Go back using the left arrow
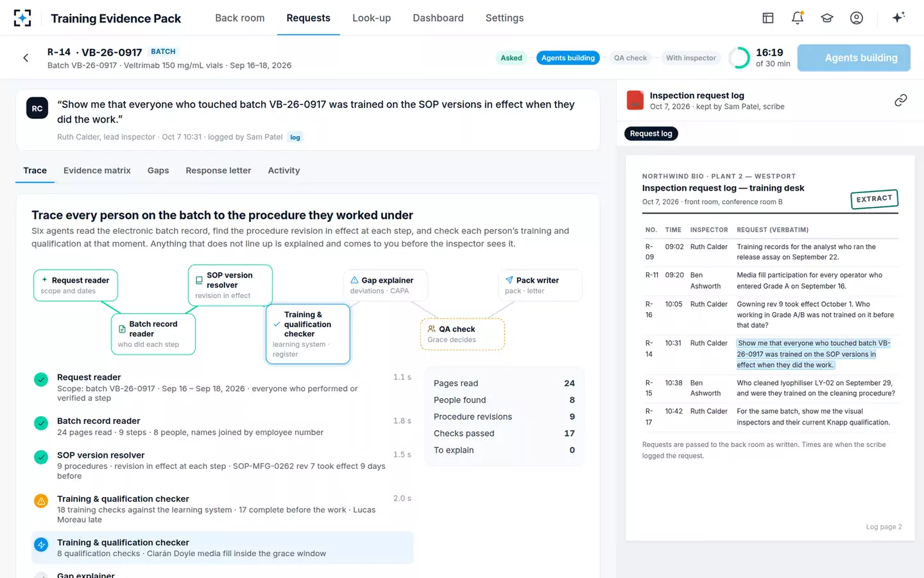Image resolution: width=924 pixels, height=578 pixels. tap(26, 58)
